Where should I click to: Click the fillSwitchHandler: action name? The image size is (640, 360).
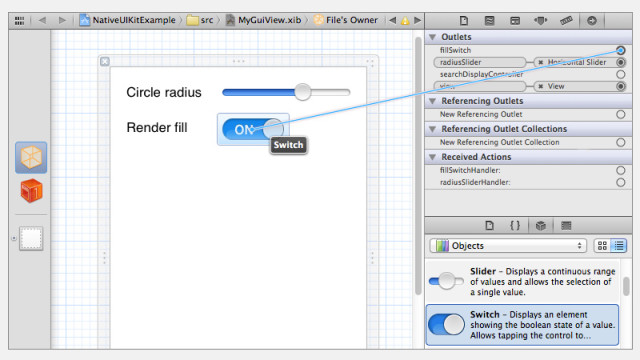470,170
